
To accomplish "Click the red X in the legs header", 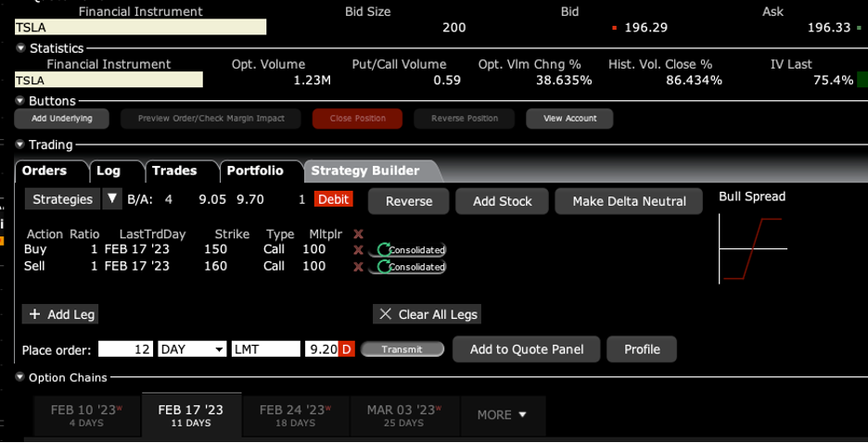I will 358,234.
